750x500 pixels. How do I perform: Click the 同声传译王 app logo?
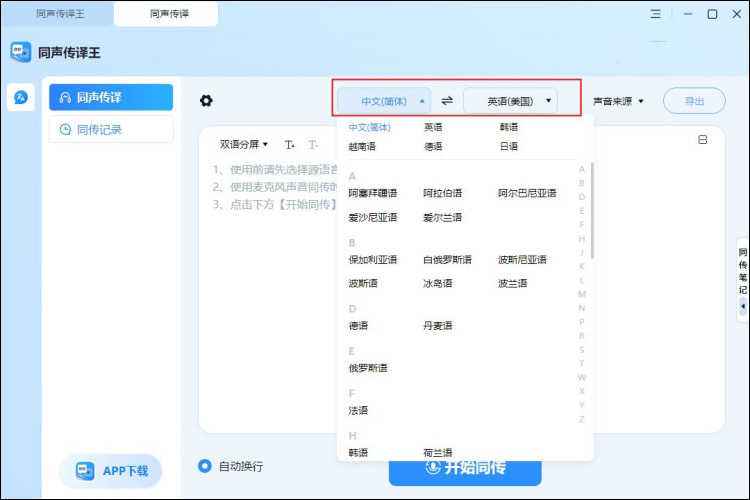coord(21,52)
